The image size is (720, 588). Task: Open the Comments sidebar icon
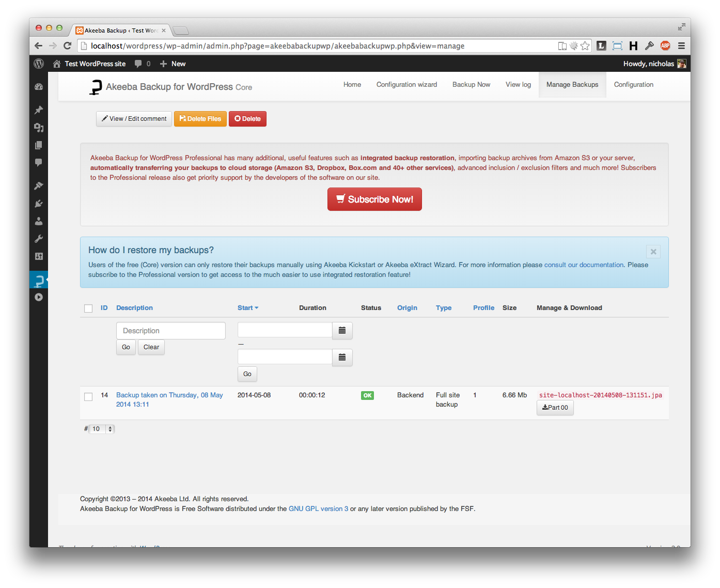pos(39,163)
